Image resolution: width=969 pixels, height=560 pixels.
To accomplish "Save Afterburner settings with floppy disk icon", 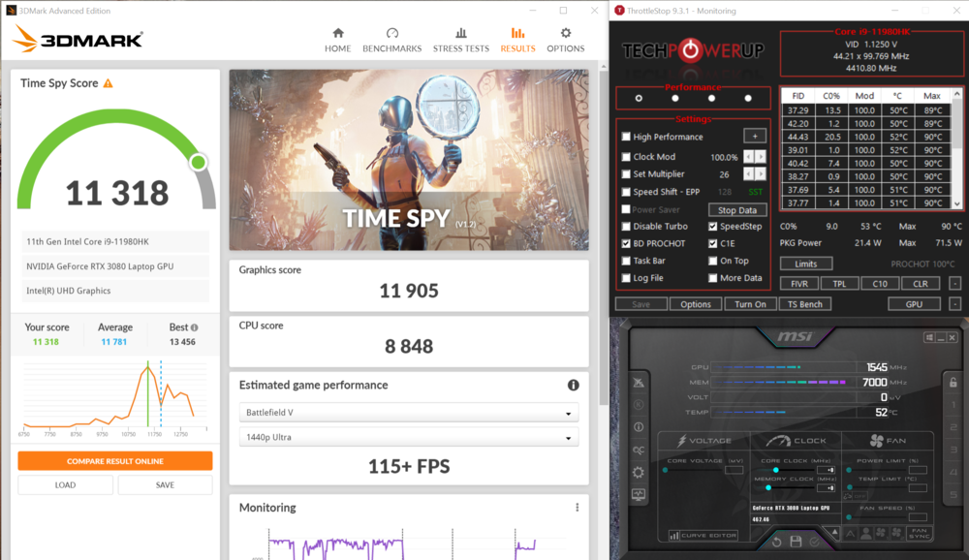I will click(796, 542).
